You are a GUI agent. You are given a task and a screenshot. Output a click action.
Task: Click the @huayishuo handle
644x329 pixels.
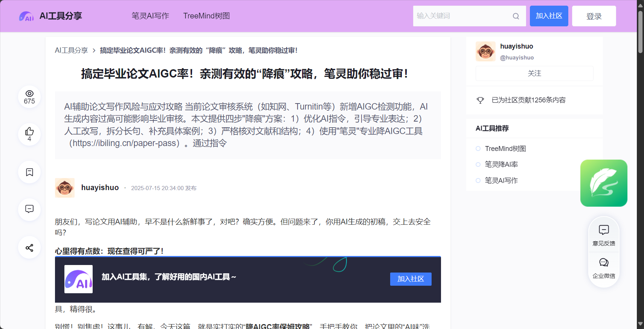(517, 58)
